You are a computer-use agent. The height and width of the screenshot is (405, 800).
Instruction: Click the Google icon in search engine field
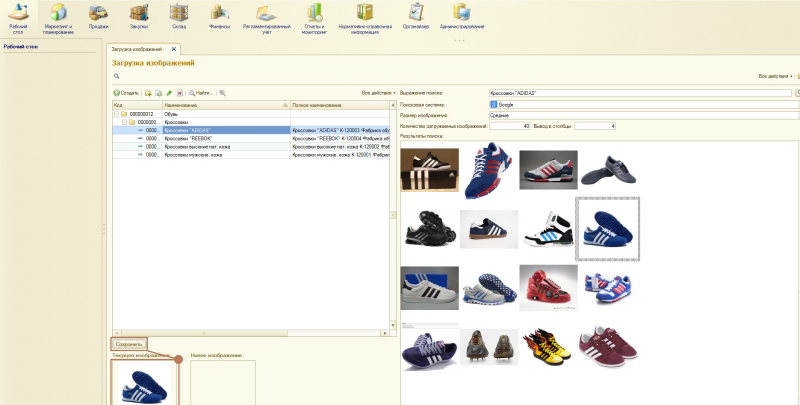[493, 104]
